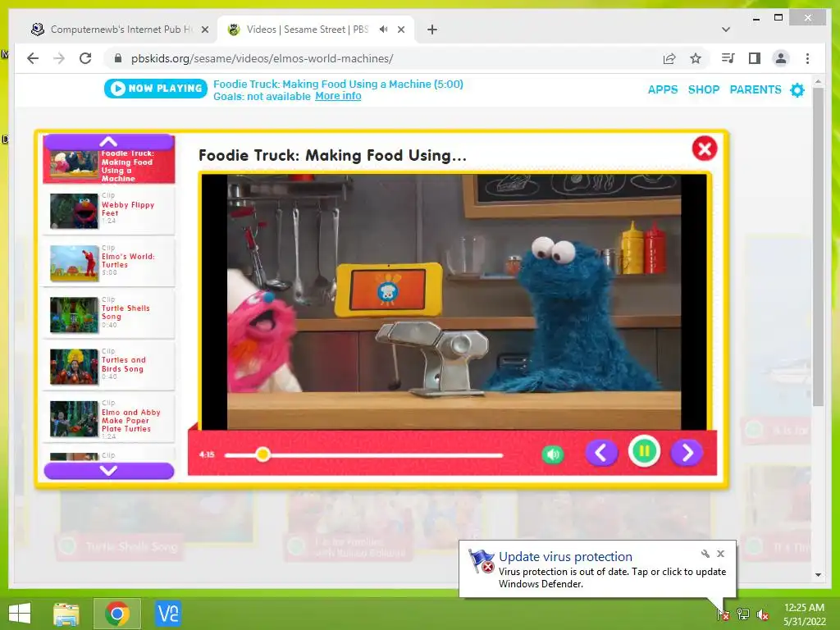Open the Action Center flag tray icon
Image resolution: width=840 pixels, height=630 pixels.
point(723,614)
